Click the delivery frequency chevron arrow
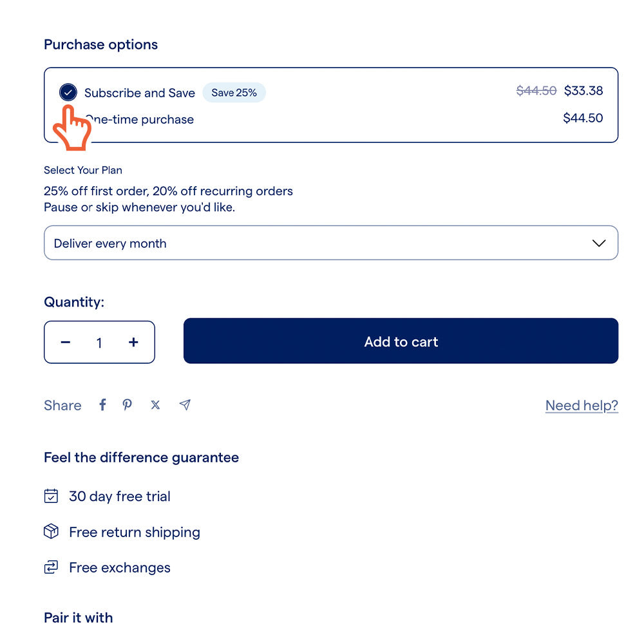The image size is (644, 644). click(x=598, y=243)
